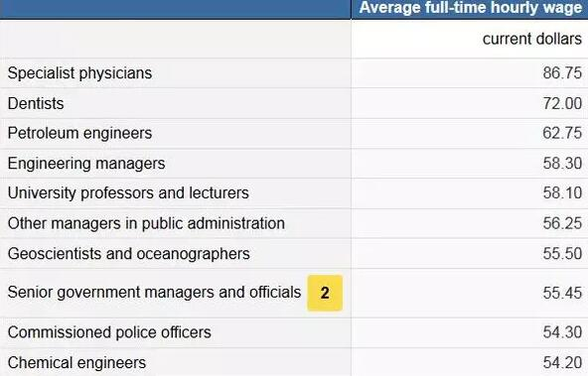Click the 55.45 wage value
This screenshot has height=376, width=588.
point(562,293)
